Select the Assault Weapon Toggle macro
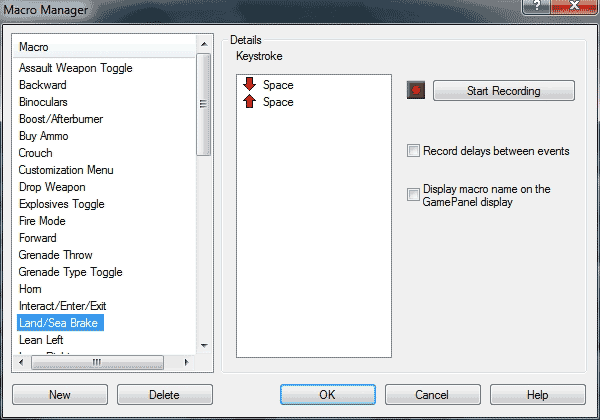This screenshot has width=600, height=420. (x=76, y=68)
